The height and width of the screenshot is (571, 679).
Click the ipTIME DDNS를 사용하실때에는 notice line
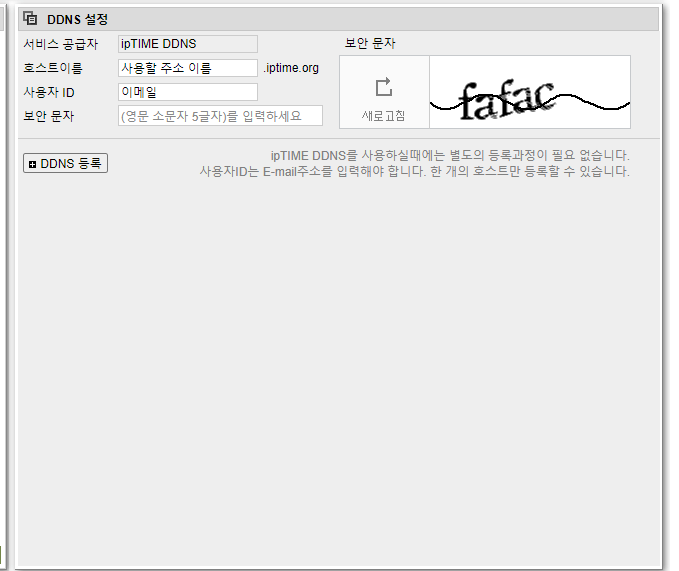pyautogui.click(x=450, y=155)
